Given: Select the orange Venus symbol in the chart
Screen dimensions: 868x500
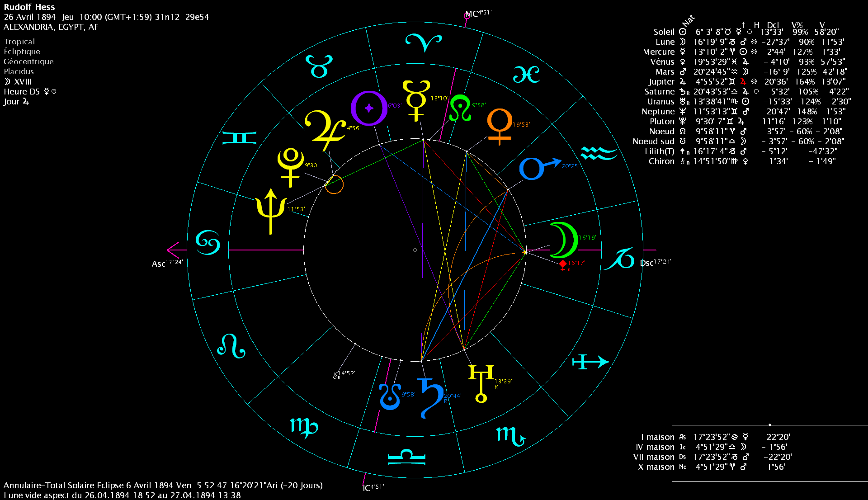Looking at the screenshot, I should (500, 127).
